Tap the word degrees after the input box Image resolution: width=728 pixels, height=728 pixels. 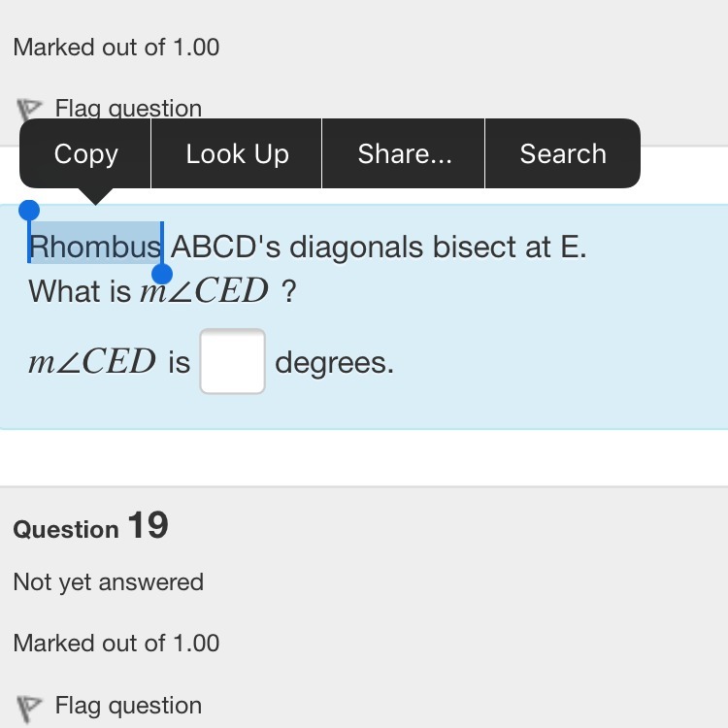pyautogui.click(x=334, y=362)
